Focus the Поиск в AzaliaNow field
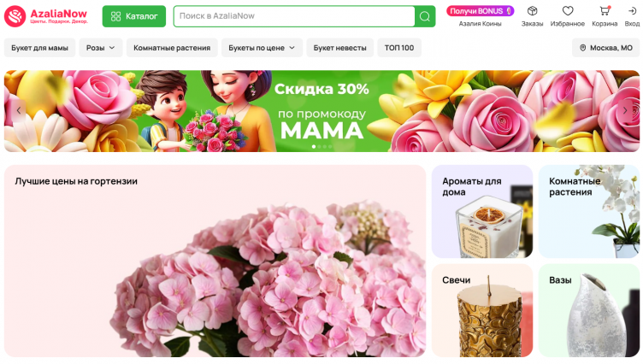The width and height of the screenshot is (643, 364). 294,16
